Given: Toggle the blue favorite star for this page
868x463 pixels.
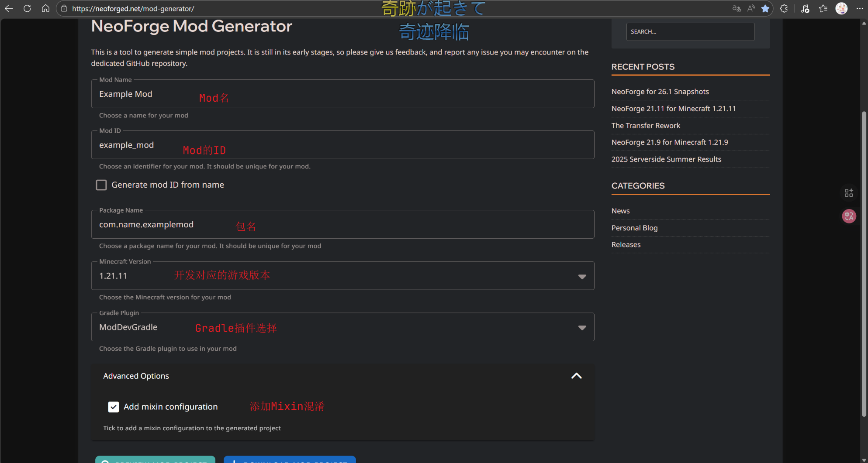Looking at the screenshot, I should click(765, 8).
